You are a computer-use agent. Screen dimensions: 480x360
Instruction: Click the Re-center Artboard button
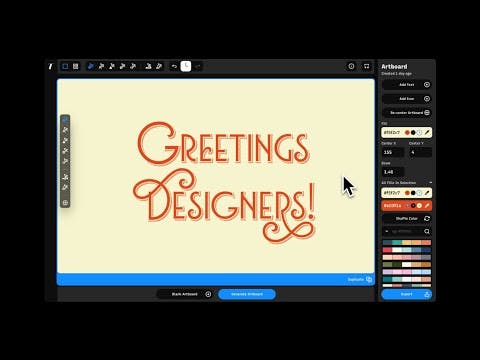(x=407, y=113)
